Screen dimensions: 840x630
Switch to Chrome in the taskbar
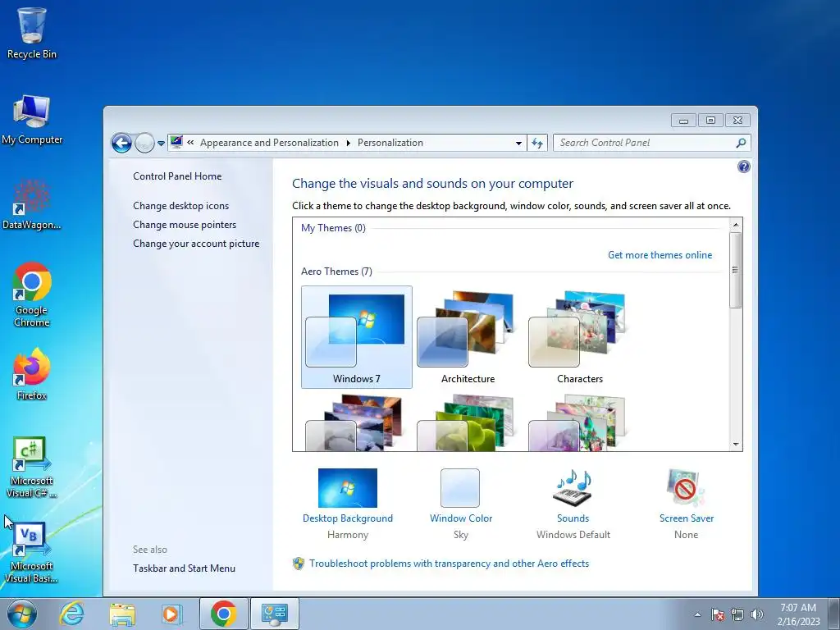click(x=223, y=614)
